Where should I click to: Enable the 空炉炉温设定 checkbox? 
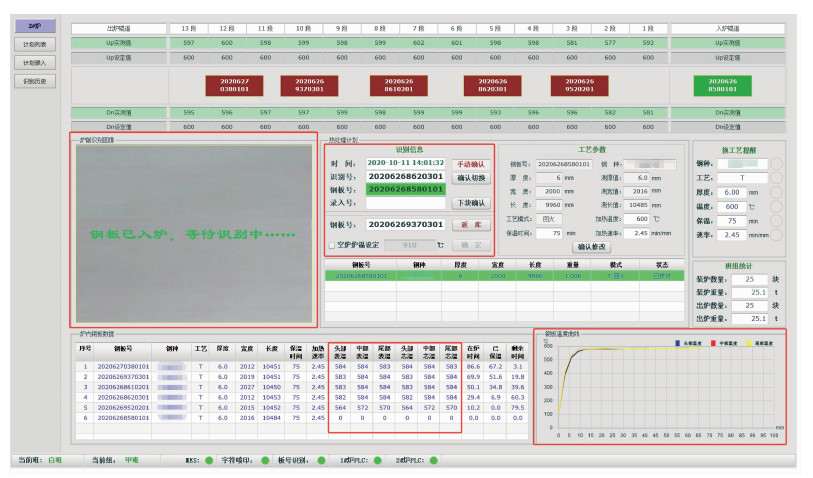coord(332,244)
